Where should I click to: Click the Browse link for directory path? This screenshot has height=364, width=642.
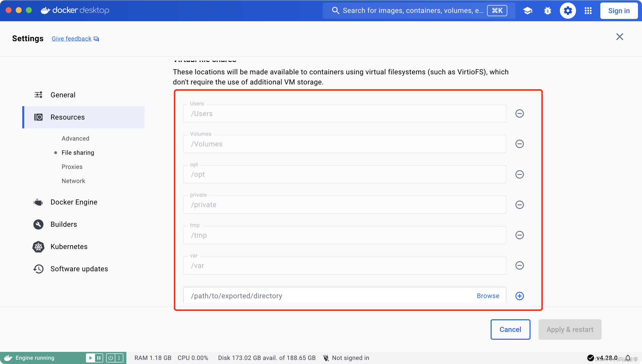[x=488, y=296]
